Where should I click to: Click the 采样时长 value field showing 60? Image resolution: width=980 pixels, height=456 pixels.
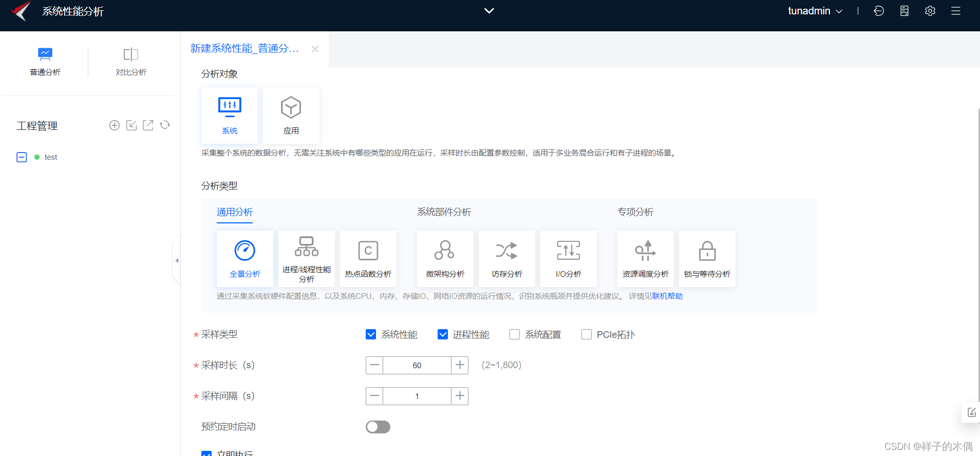[417, 365]
